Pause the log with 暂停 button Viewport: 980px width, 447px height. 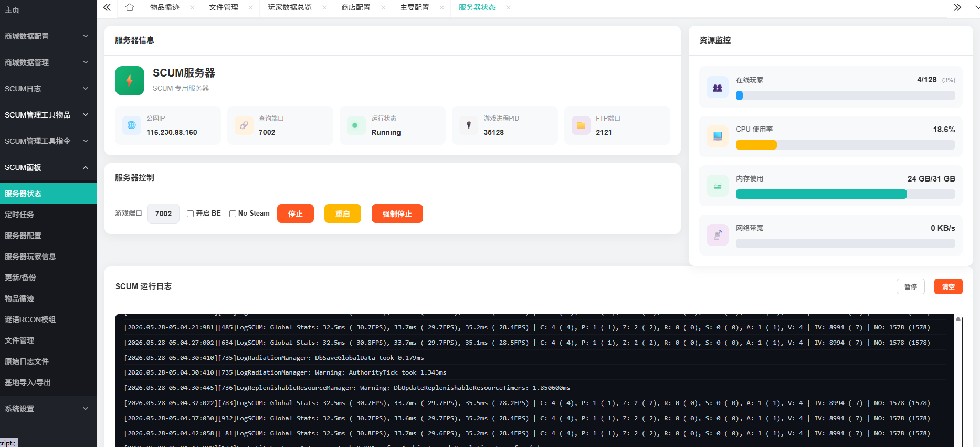(911, 286)
